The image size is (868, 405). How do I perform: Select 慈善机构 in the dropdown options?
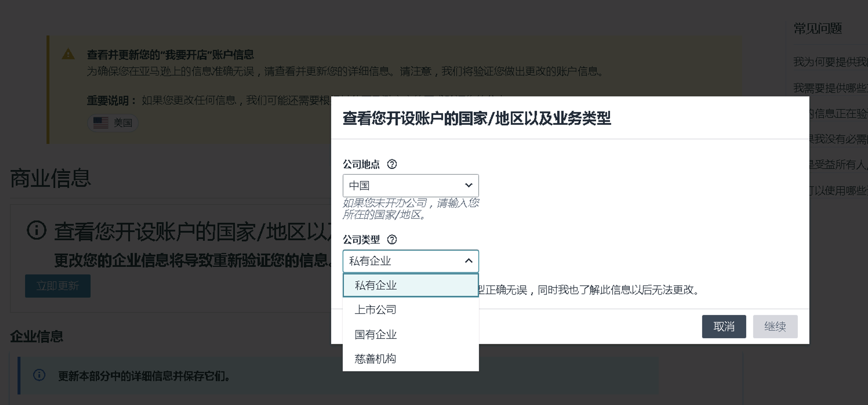click(x=375, y=359)
